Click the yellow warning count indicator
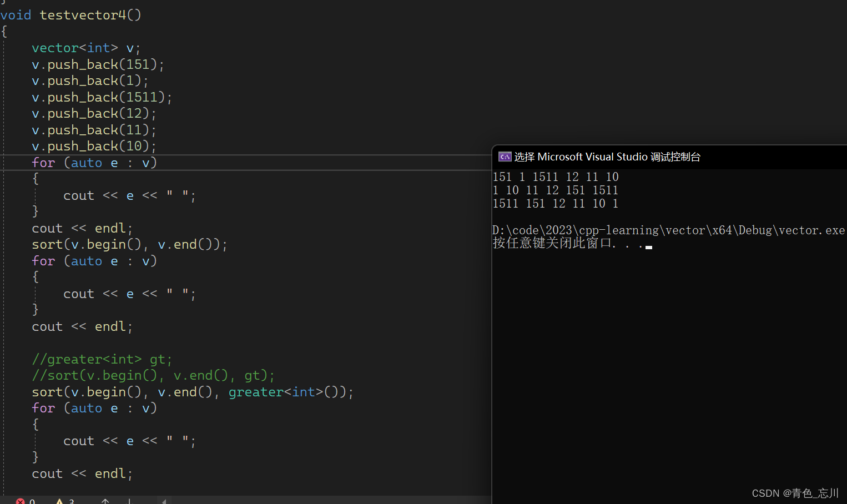Viewport: 847px width, 504px height. 65,501
